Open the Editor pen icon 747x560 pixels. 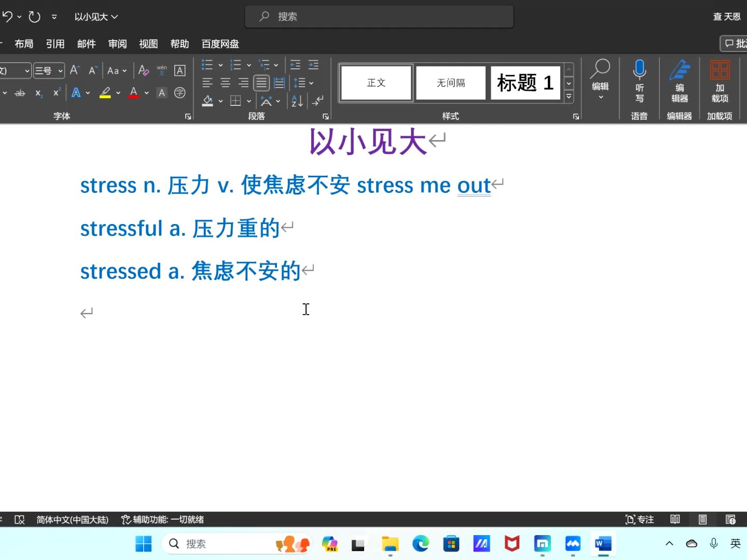[680, 70]
